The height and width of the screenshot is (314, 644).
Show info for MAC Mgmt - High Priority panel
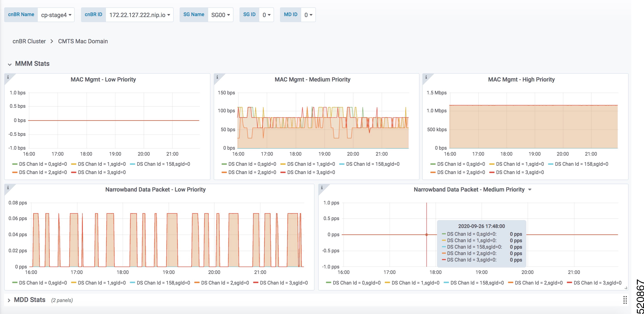(426, 77)
